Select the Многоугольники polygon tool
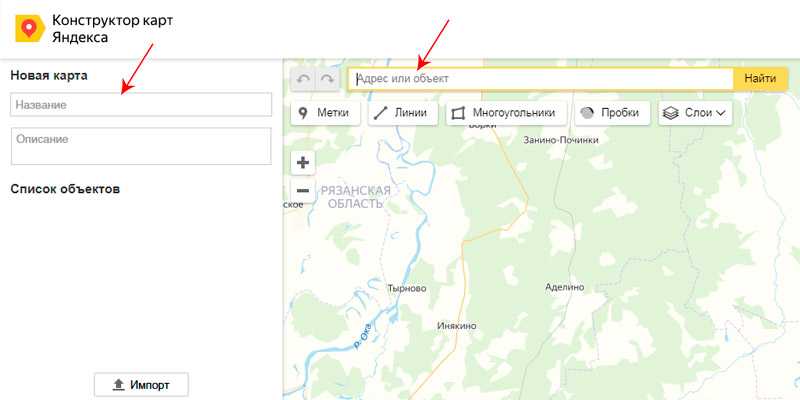The height and width of the screenshot is (400, 800). coord(506,113)
